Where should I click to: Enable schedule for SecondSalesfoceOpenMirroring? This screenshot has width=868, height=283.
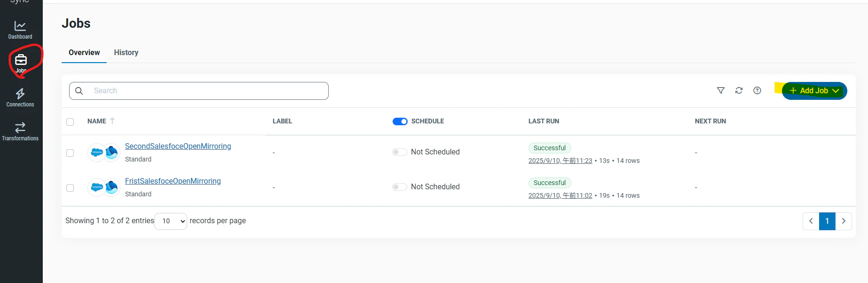click(x=400, y=152)
